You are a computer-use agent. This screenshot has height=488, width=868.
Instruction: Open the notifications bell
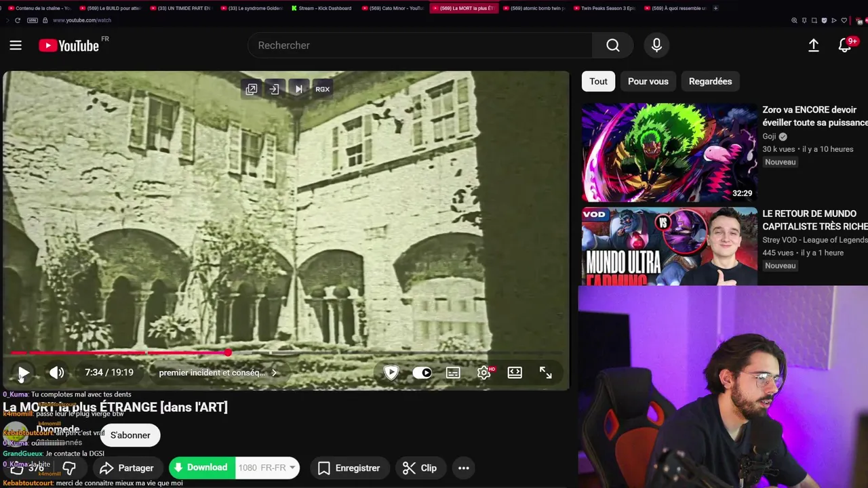pos(845,45)
